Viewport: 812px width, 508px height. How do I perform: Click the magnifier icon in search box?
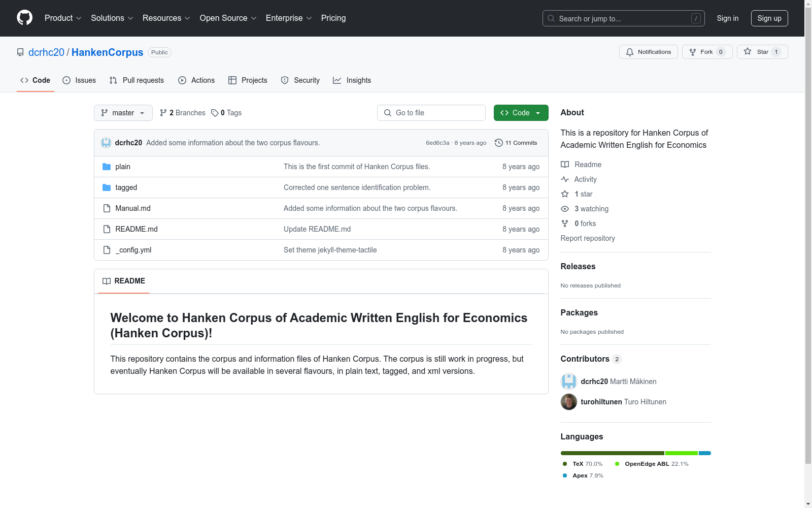tap(551, 18)
